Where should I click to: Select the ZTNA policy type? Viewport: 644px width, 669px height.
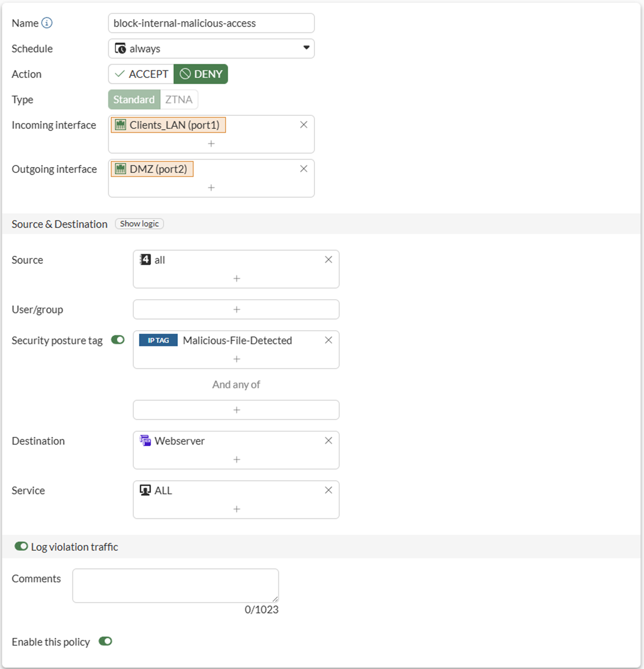point(179,99)
